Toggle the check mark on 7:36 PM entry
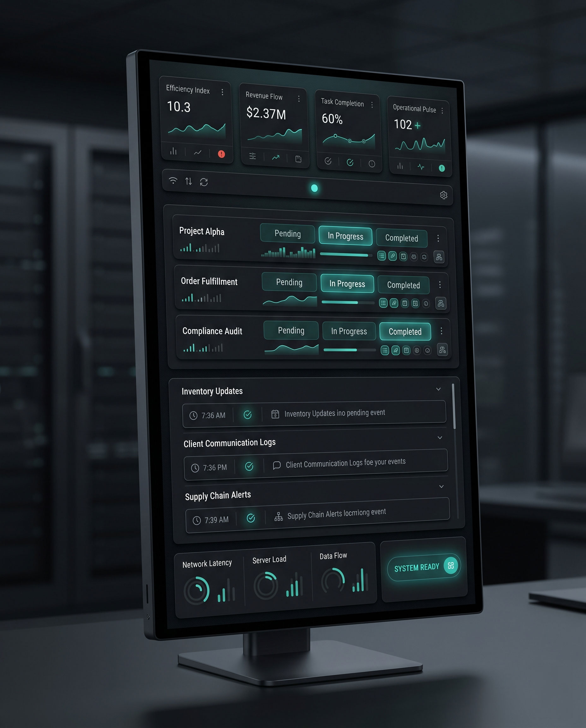Screen dimensions: 586x728 pyautogui.click(x=249, y=466)
